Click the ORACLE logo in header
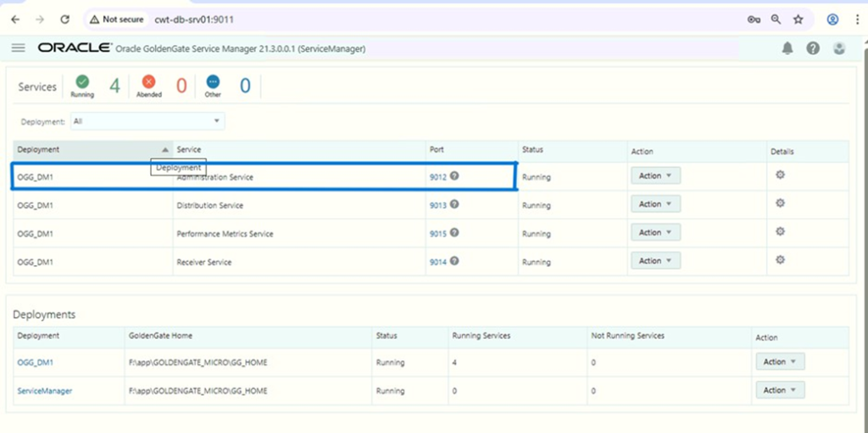868x433 pixels. 75,48
